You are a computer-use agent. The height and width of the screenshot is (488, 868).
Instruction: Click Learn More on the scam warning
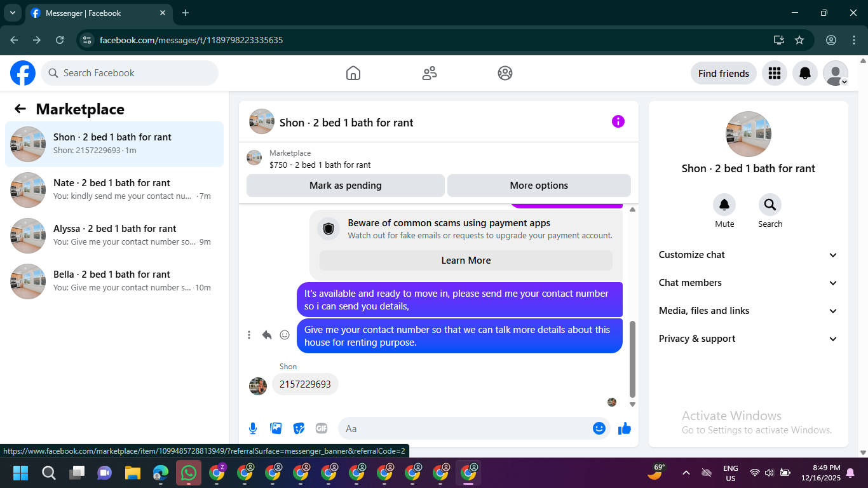tap(466, 261)
